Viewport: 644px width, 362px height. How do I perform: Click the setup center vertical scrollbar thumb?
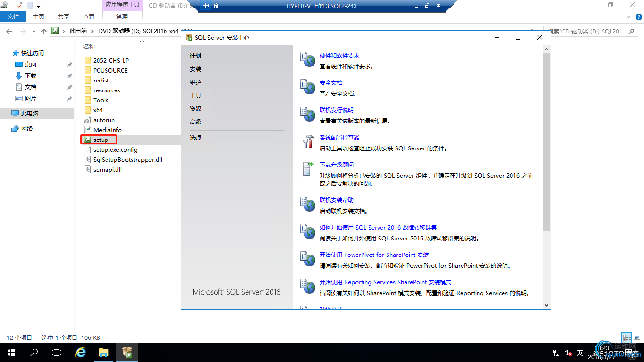pos(547,141)
